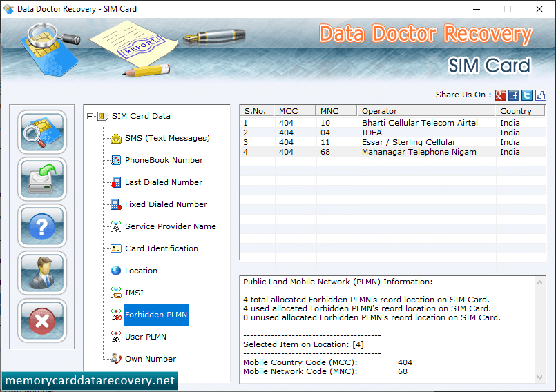This screenshot has height=392, width=556.
Task: Select the User PLMN tree item
Action: pos(145,337)
